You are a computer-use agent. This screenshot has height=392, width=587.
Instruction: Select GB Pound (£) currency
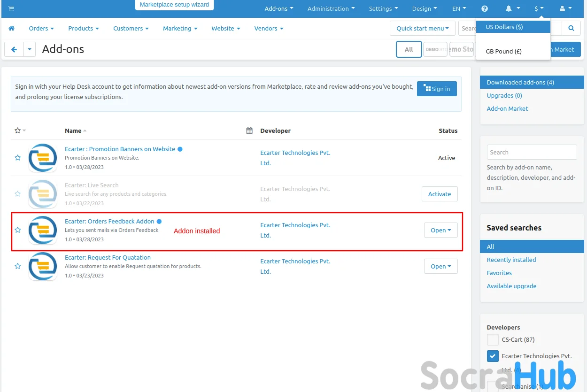(x=513, y=51)
